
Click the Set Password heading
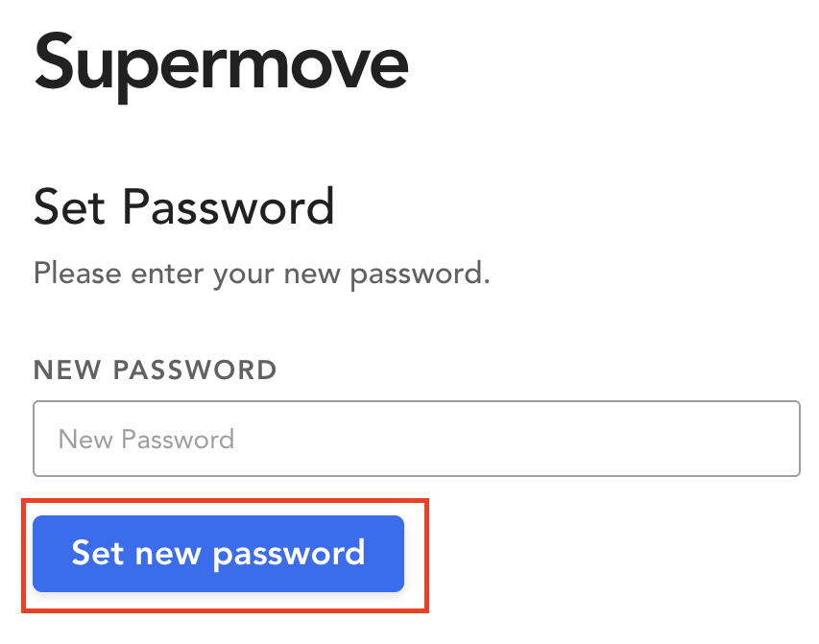click(x=183, y=206)
